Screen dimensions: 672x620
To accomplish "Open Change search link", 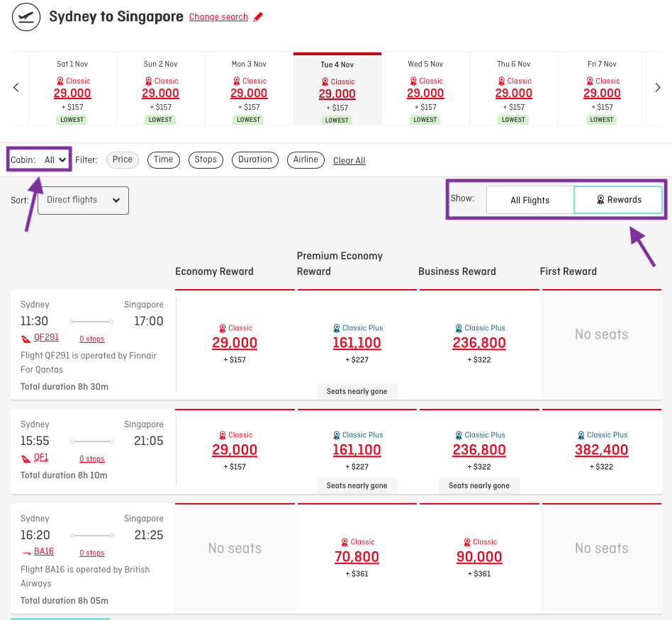I will tap(218, 17).
